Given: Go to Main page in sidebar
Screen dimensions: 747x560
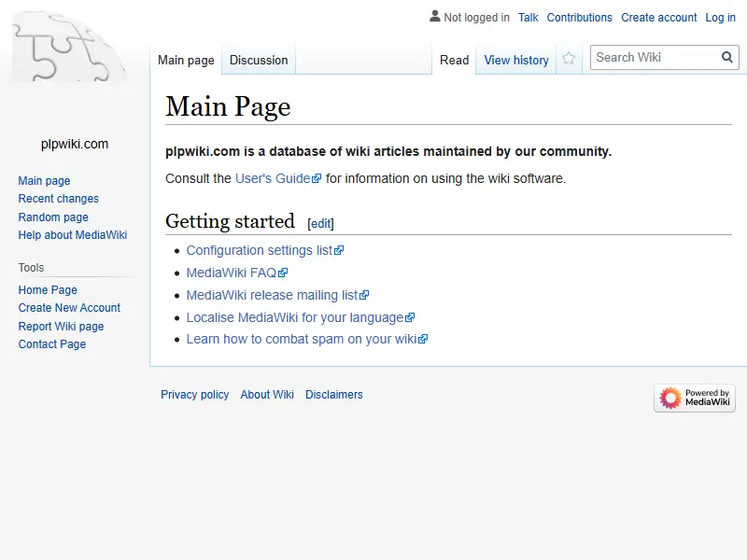Looking at the screenshot, I should (44, 181).
